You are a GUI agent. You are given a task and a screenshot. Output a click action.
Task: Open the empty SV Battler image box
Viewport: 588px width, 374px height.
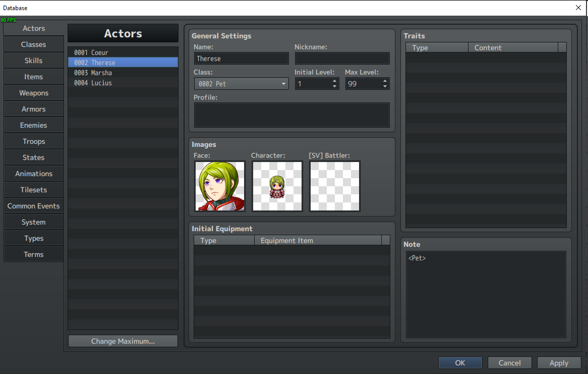(x=334, y=186)
